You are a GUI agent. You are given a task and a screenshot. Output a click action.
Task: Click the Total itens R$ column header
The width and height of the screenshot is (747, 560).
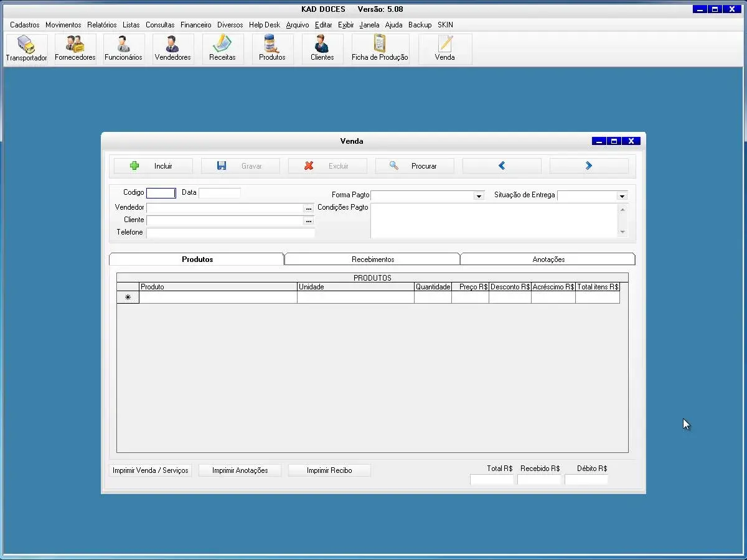pyautogui.click(x=598, y=287)
